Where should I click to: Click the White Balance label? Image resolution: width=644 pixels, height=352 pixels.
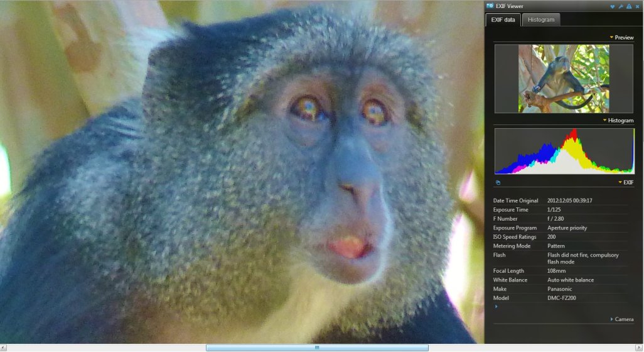coord(510,280)
